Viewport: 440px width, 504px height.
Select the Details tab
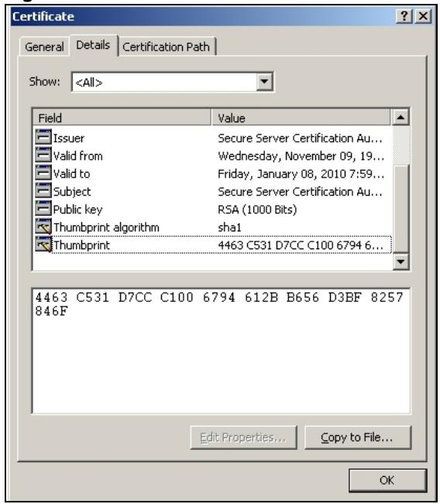point(93,45)
